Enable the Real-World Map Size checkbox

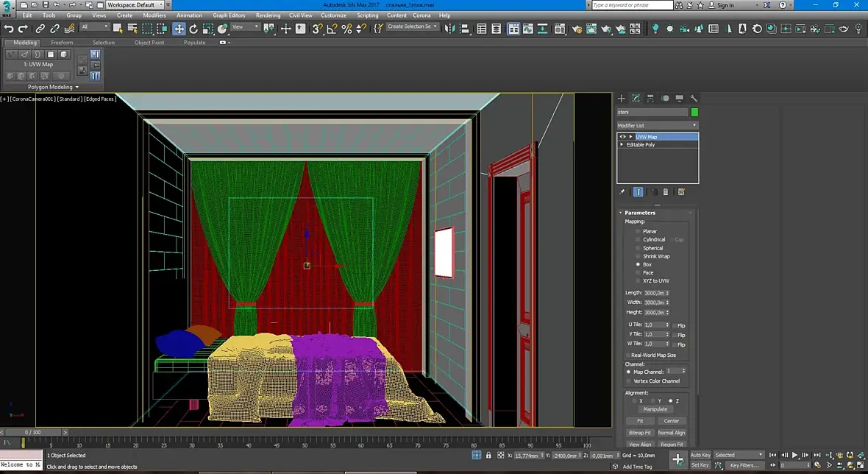click(627, 355)
